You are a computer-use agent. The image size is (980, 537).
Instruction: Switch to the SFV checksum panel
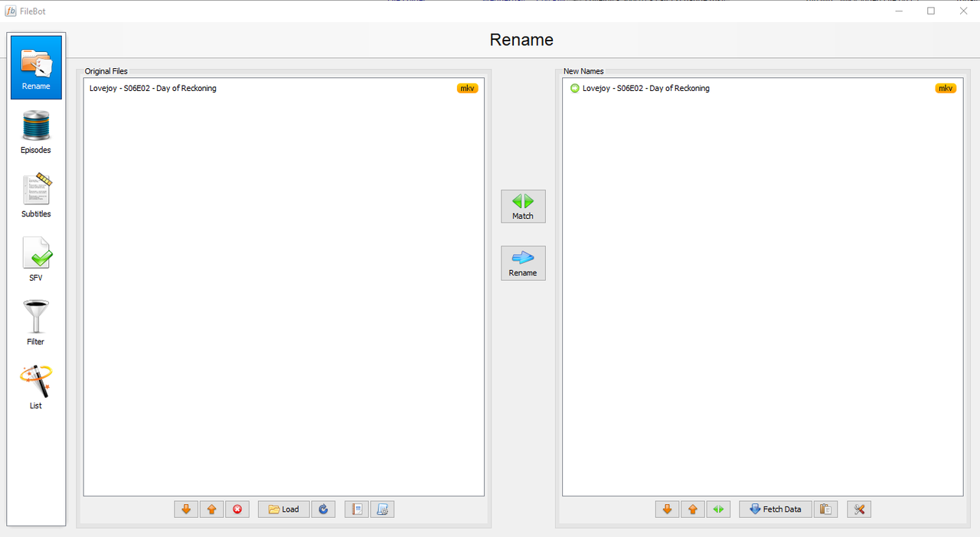pyautogui.click(x=36, y=259)
